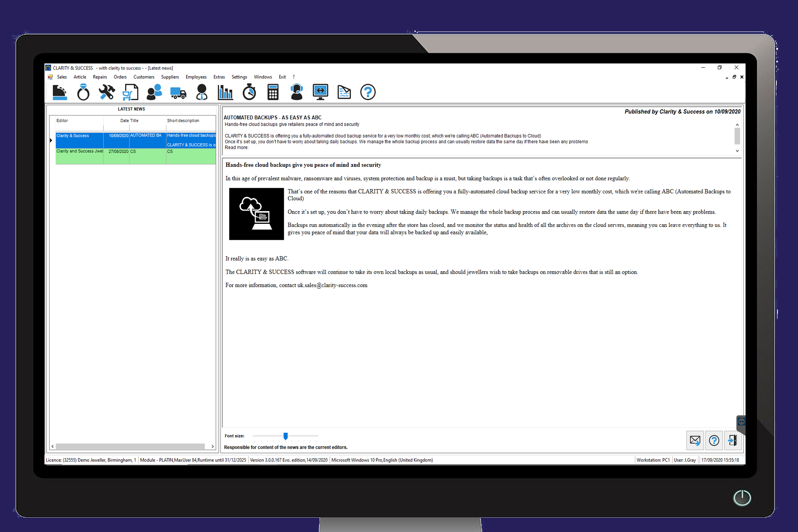
Task: Click the stopwatch time recording icon
Action: pos(249,92)
